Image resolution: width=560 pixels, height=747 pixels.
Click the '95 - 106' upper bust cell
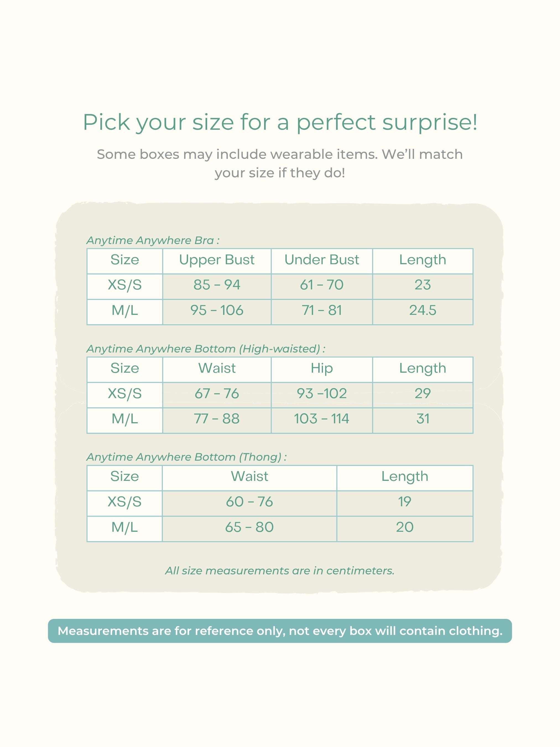(217, 310)
